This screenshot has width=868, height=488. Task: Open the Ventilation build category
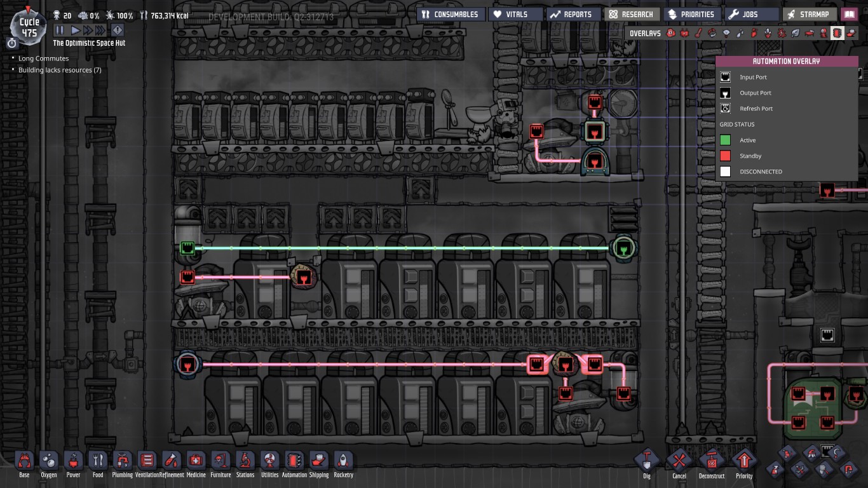pos(147,464)
